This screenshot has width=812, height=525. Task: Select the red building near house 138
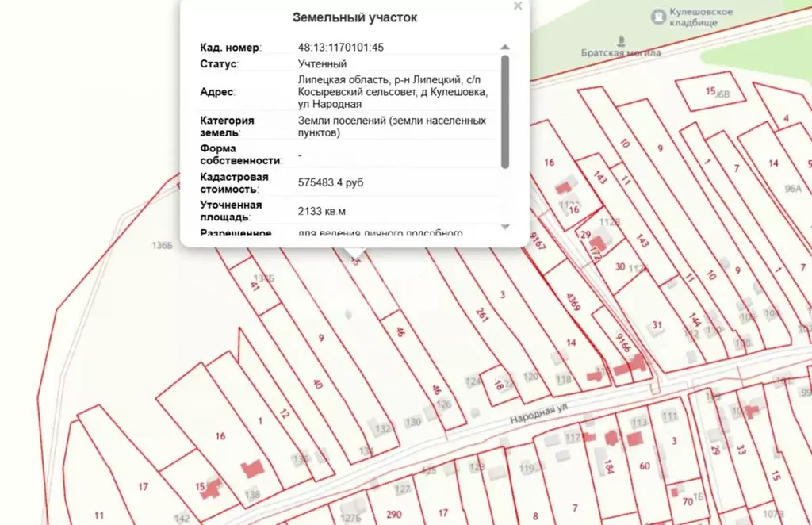point(252,469)
